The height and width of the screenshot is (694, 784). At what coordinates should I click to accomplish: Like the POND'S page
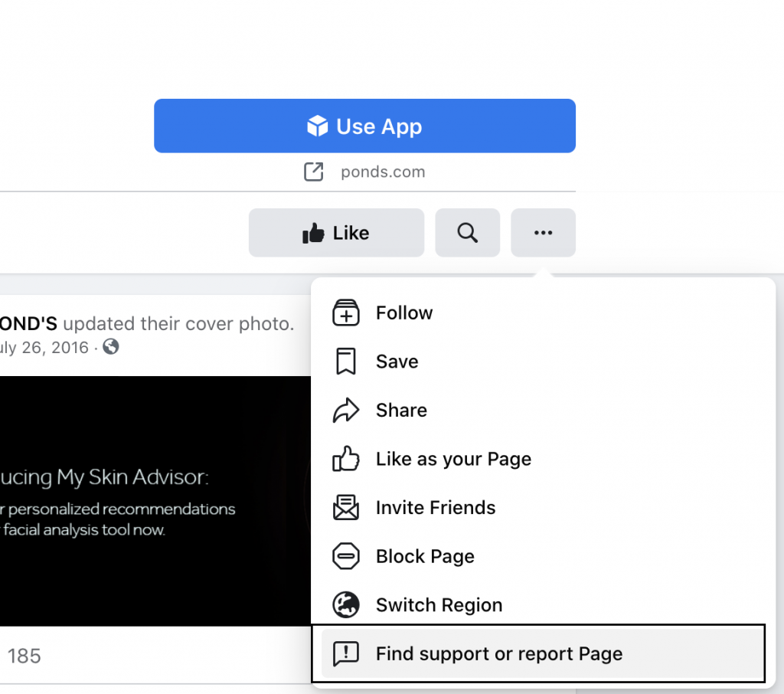click(337, 233)
